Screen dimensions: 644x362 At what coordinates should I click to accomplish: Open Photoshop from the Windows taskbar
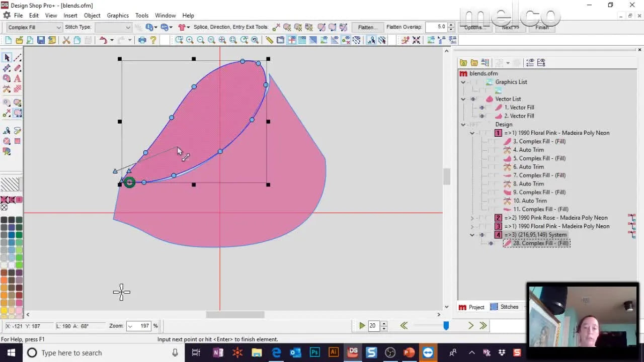tap(314, 352)
